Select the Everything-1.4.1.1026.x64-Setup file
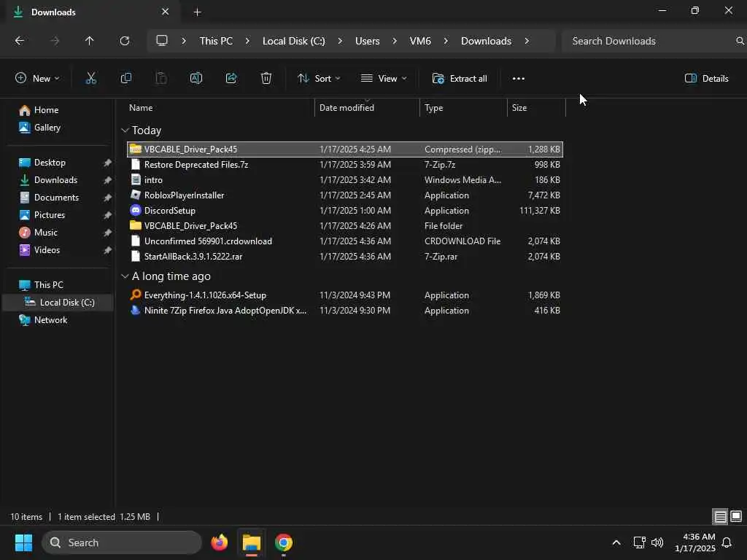 (x=345, y=295)
